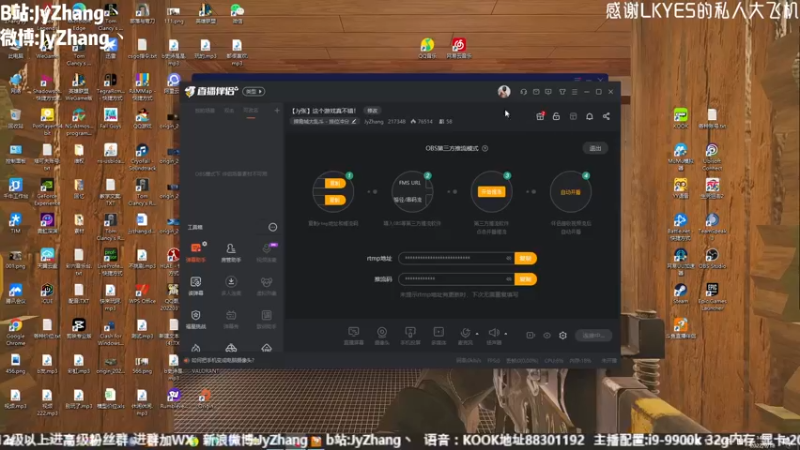Click the Steam desktop icon

tap(681, 294)
